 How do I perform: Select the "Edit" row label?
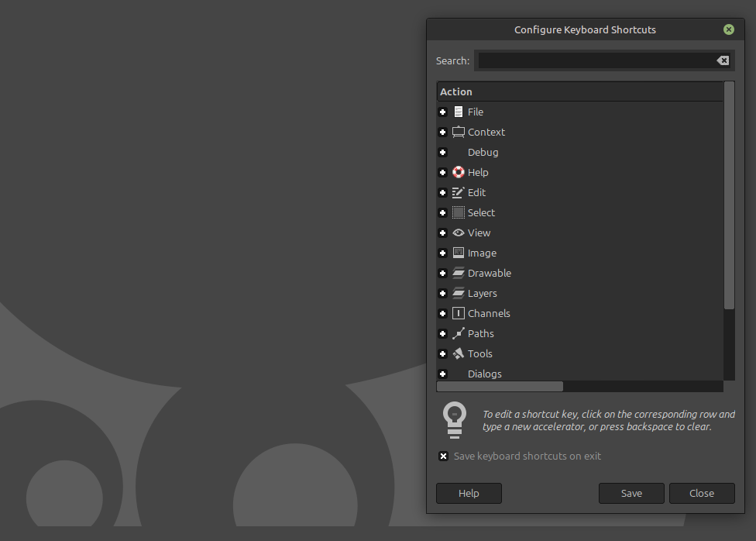(476, 192)
